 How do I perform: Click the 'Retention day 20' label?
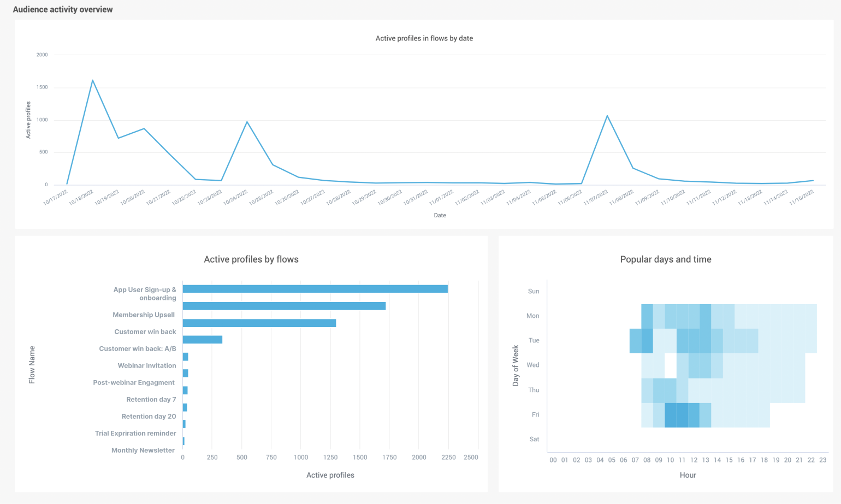click(x=149, y=417)
